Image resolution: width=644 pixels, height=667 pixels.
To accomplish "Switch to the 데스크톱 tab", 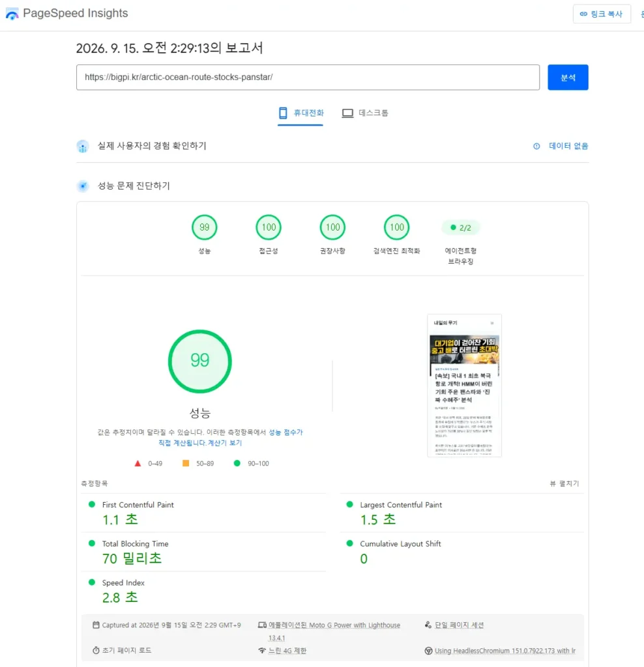I will pyautogui.click(x=365, y=113).
